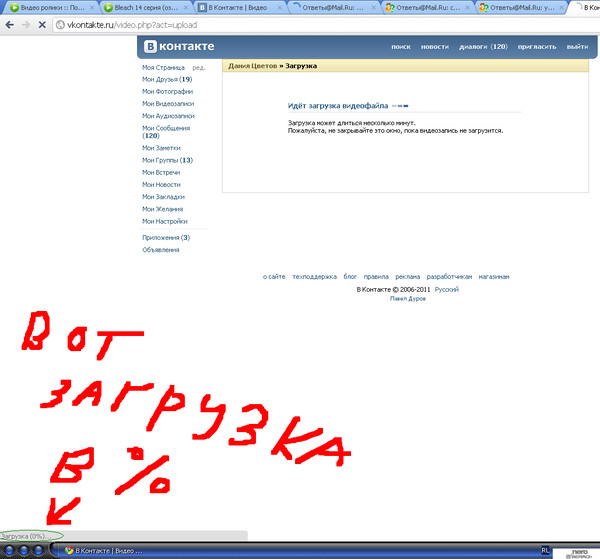Open the магазинам footer link
Viewport: 600px width, 559px height.
point(494,277)
